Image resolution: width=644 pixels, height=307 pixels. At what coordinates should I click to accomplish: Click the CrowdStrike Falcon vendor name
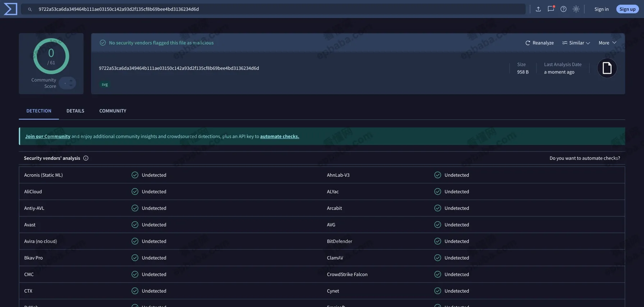tap(347, 274)
